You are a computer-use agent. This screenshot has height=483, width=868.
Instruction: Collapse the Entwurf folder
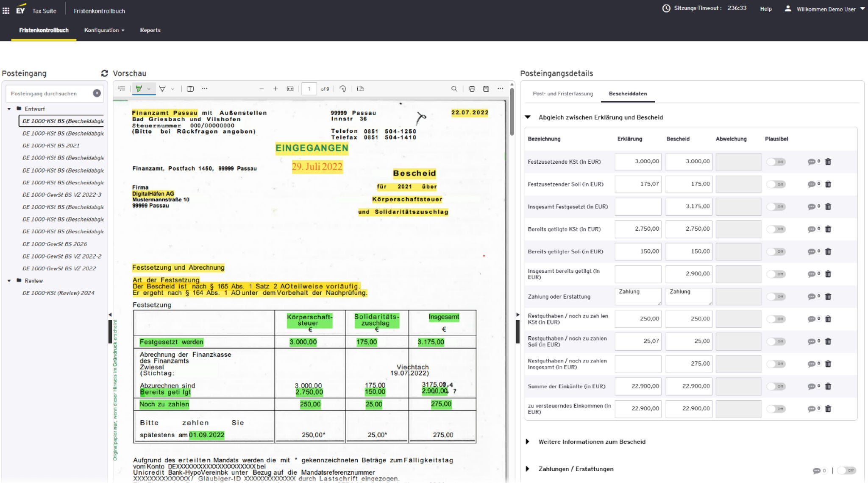tap(9, 109)
